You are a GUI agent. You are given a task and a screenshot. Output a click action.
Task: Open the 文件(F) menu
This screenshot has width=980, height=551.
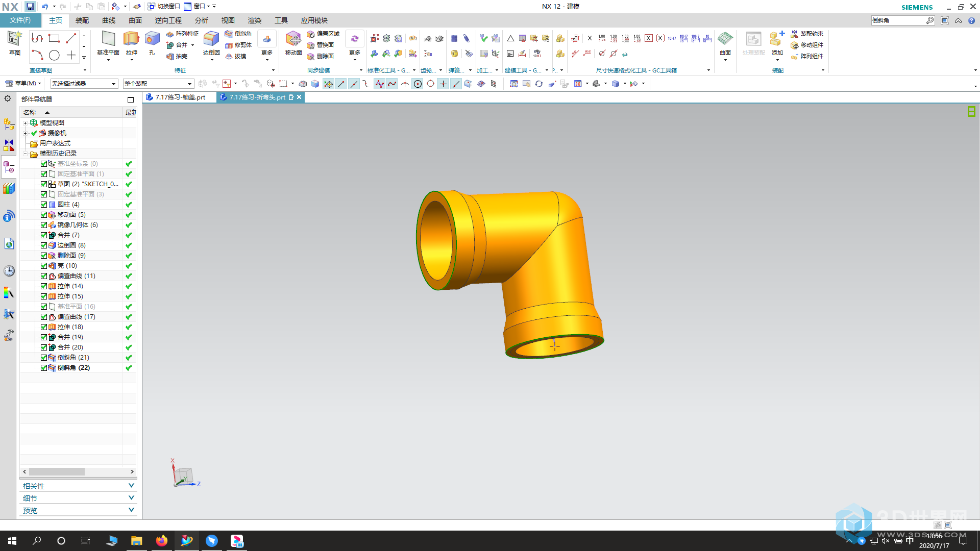coord(20,20)
